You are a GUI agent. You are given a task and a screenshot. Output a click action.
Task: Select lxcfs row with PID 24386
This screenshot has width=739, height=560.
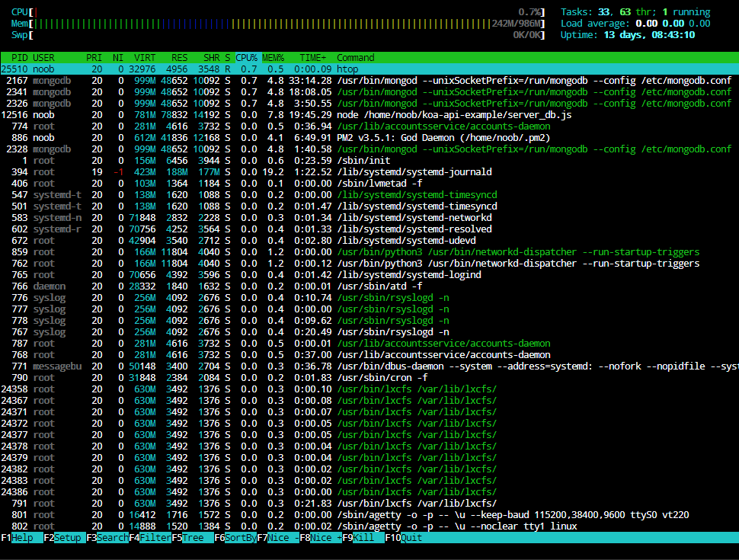click(x=369, y=491)
